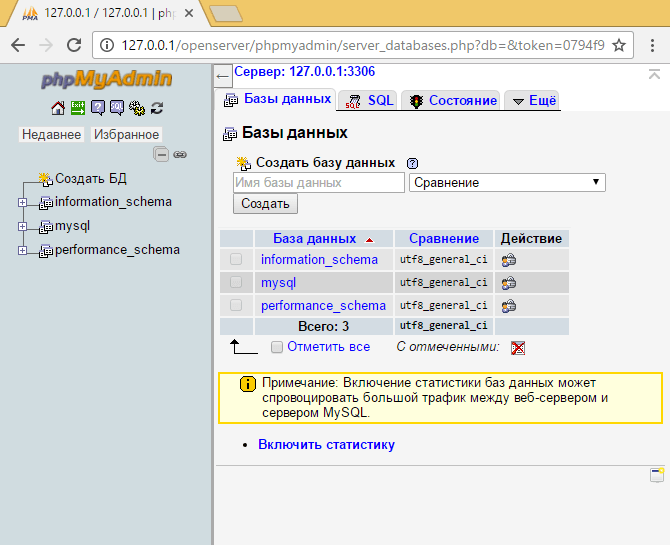Image resolution: width=670 pixels, height=545 pixels.
Task: Reload the navigation panel refresh icon
Action: point(157,108)
